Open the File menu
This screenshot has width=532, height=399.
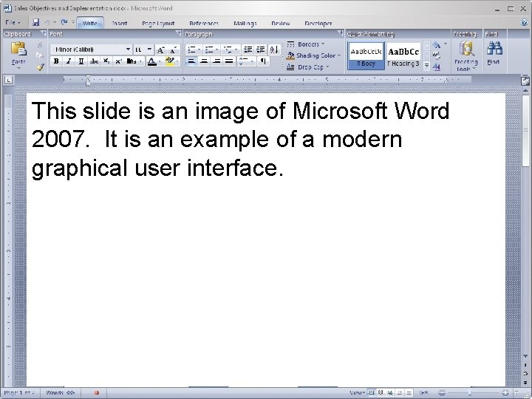click(x=13, y=23)
